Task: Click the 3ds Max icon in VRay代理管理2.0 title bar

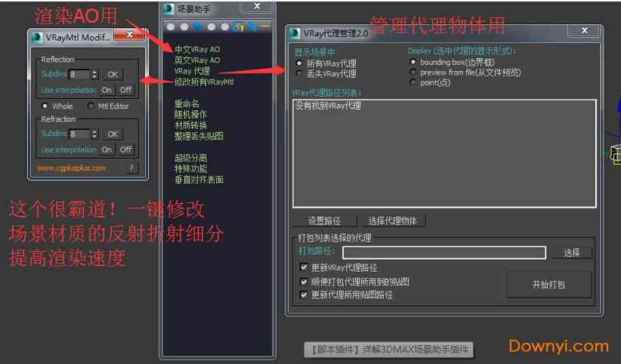Action: pos(295,33)
